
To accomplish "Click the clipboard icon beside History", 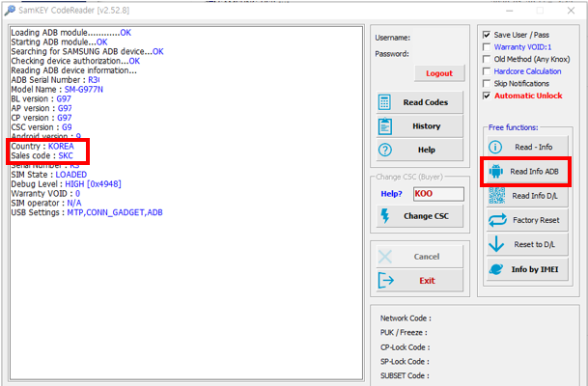I will pos(384,125).
